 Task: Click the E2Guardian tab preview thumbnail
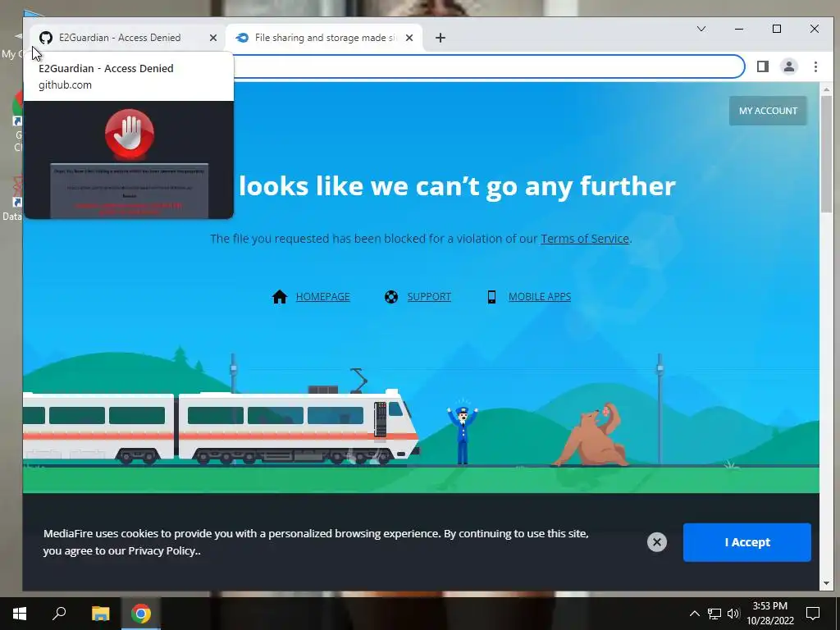click(x=129, y=160)
